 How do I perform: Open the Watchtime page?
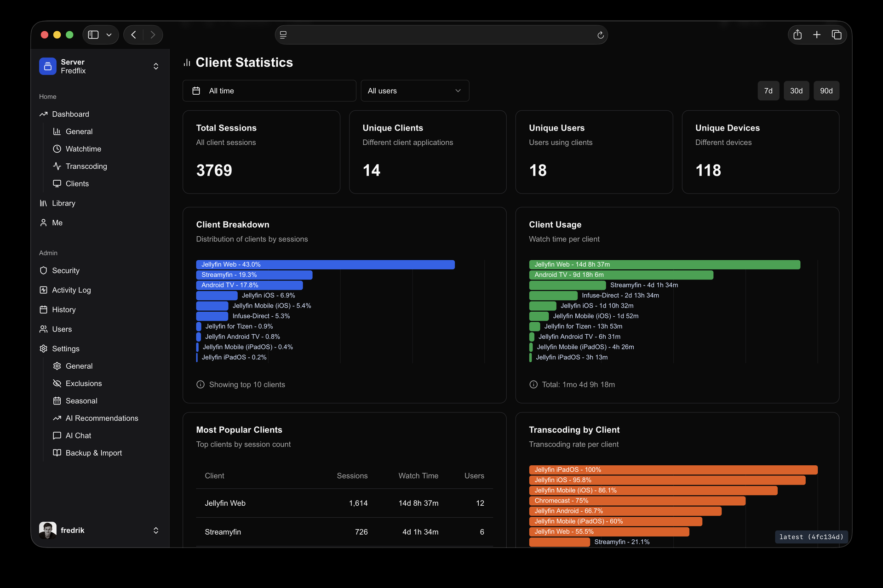point(83,149)
